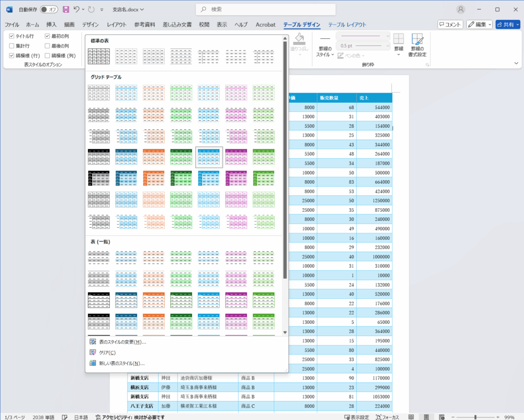
Task: Open the border formatting settings tool
Action: pos(418,45)
